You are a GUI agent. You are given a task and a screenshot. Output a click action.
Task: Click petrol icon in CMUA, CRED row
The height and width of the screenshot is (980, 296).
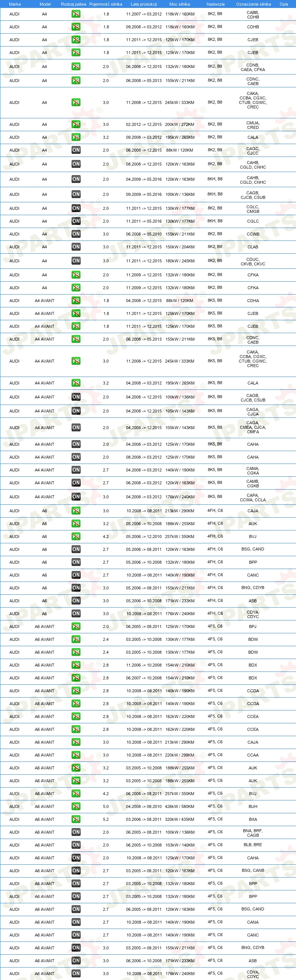[x=76, y=124]
